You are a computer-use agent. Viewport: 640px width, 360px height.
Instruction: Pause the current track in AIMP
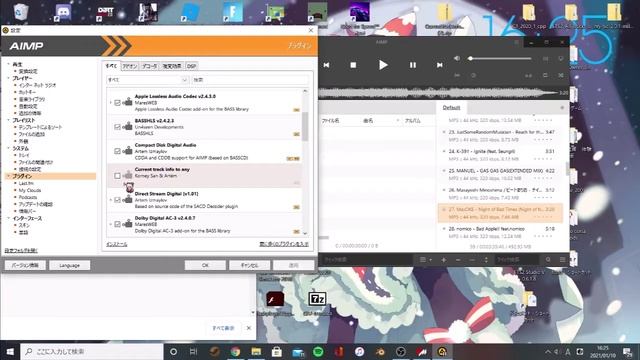pos(413,65)
